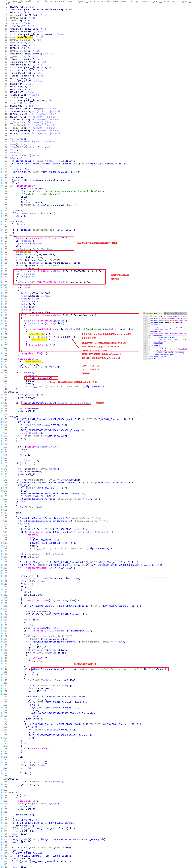Toggle the breakpoint dot beside line 63
The image size is (192, 868).
pos(2,172)
